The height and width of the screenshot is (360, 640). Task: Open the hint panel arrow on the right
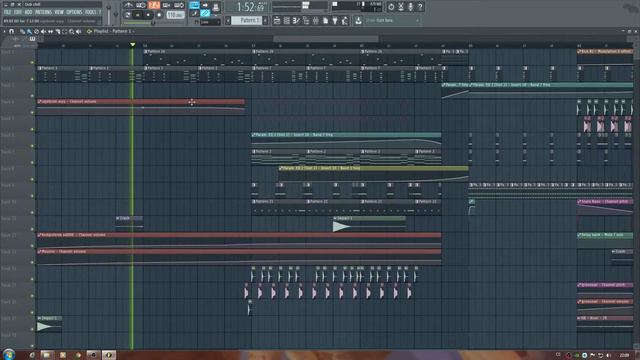tap(417, 20)
